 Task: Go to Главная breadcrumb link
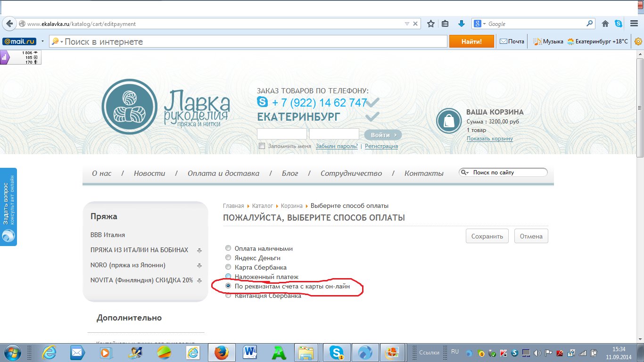[x=233, y=206]
